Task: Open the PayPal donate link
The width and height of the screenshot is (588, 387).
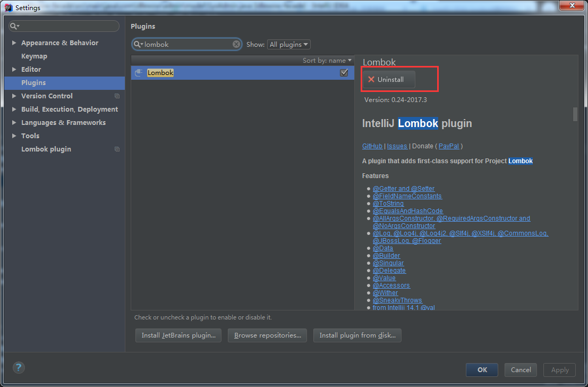Action: [x=449, y=146]
